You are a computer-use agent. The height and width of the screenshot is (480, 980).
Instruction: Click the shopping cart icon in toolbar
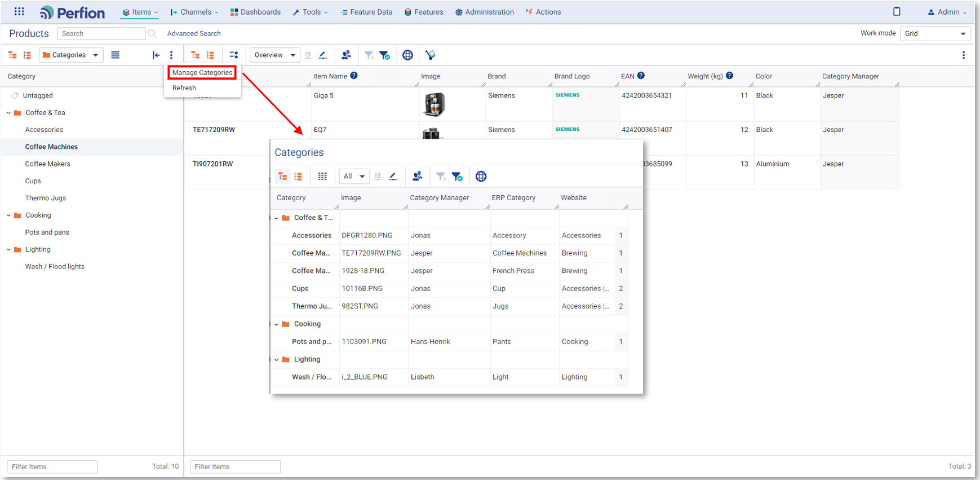[431, 55]
